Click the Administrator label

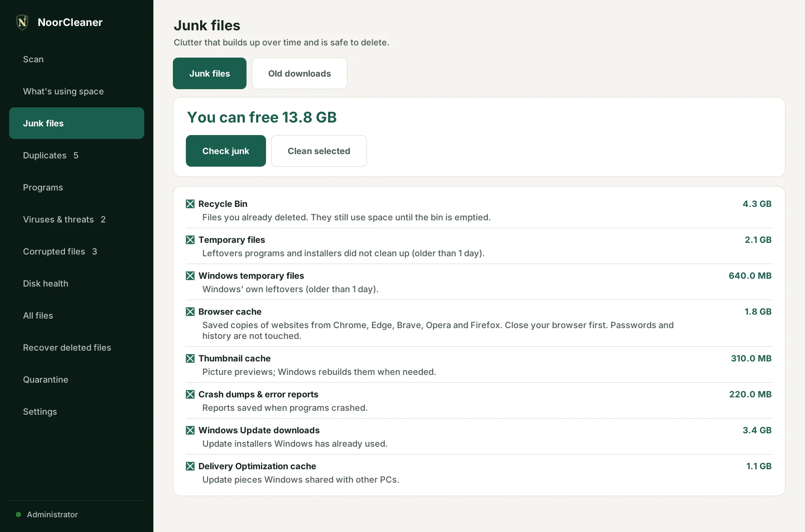pos(52,514)
